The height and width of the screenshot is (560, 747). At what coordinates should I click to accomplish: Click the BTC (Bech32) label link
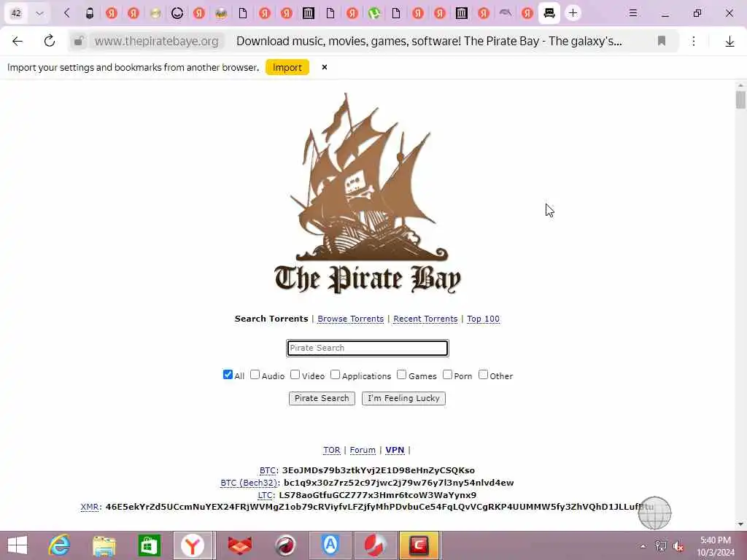pos(249,483)
